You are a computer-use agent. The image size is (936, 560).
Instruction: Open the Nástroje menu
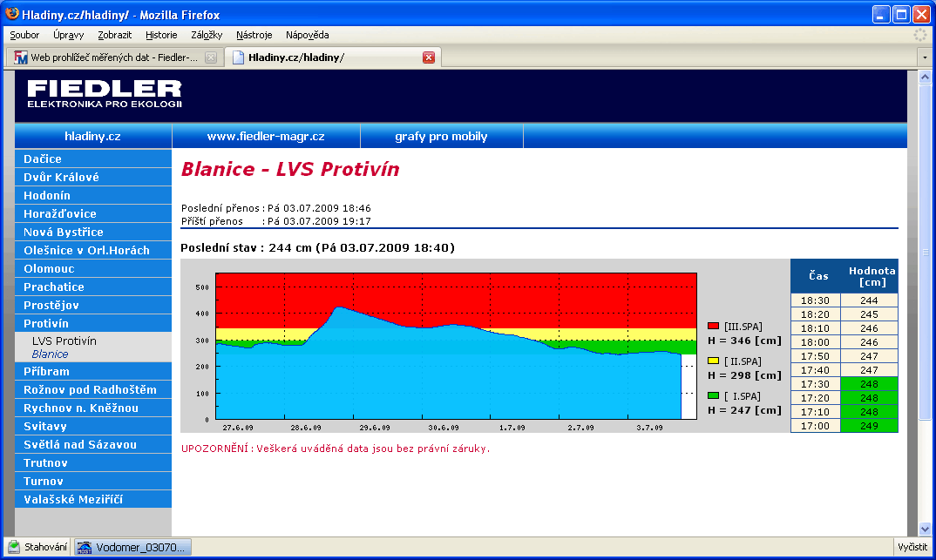click(x=254, y=35)
